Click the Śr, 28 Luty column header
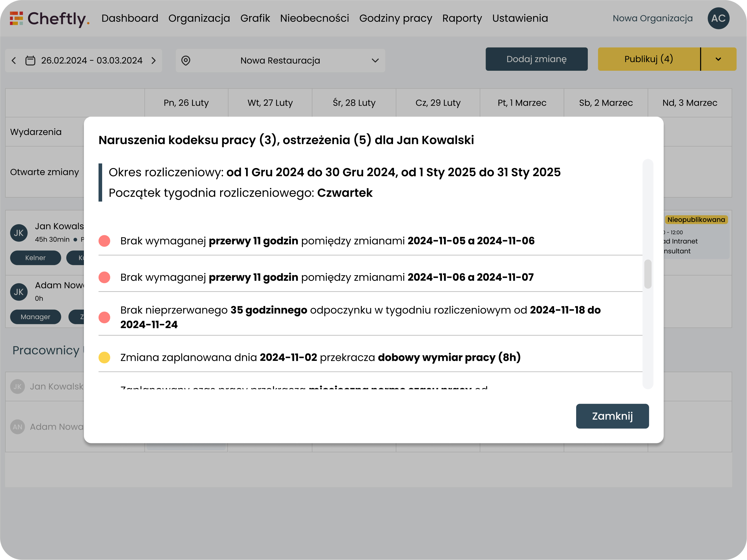 point(354,103)
